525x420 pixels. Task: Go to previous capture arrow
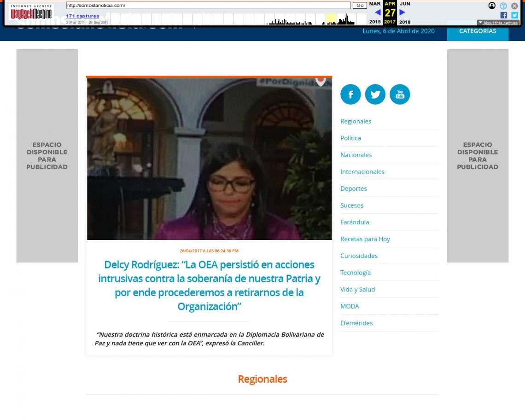(378, 12)
